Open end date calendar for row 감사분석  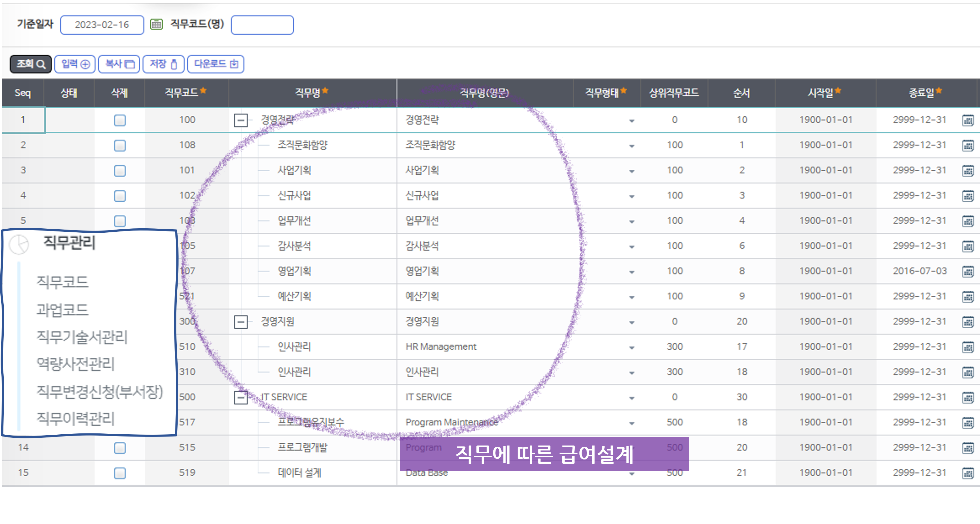(968, 246)
